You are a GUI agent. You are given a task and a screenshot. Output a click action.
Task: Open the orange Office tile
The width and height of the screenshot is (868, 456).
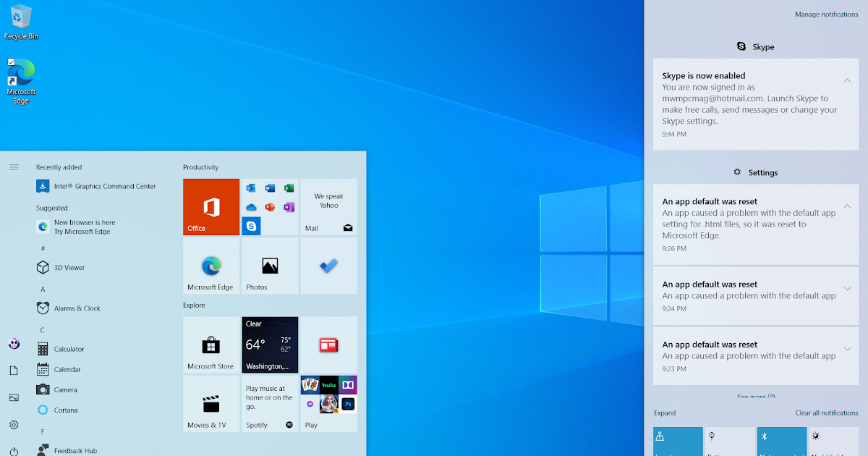click(x=211, y=207)
